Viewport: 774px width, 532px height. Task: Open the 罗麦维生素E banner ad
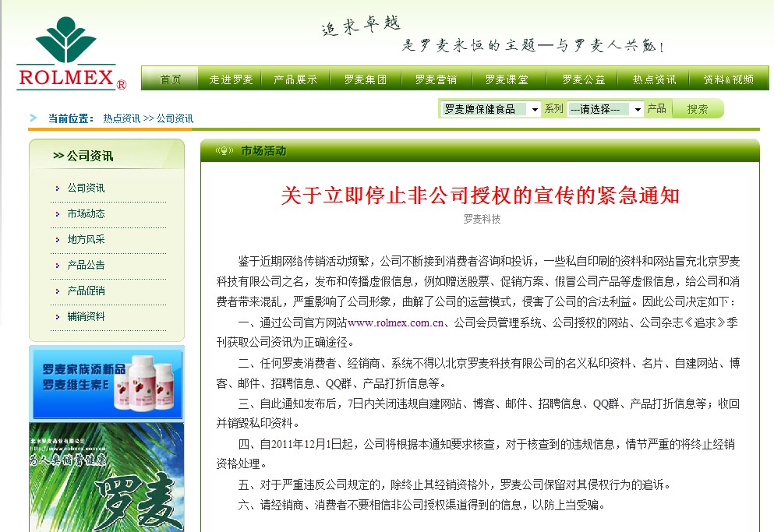click(107, 382)
